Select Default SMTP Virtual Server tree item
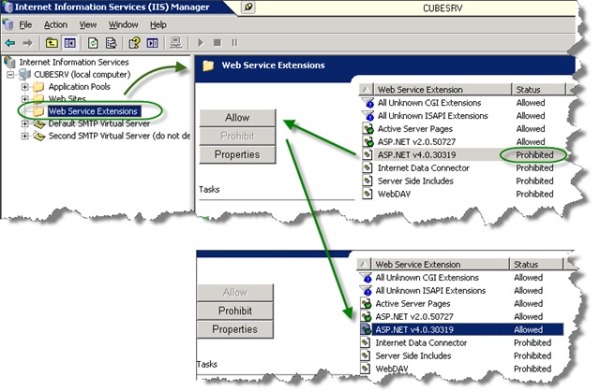 coord(99,124)
